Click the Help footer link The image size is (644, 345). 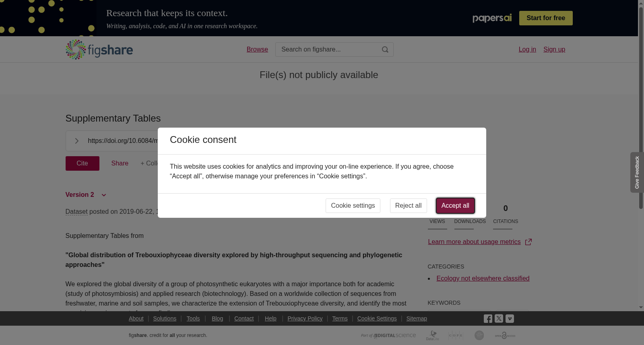270,318
